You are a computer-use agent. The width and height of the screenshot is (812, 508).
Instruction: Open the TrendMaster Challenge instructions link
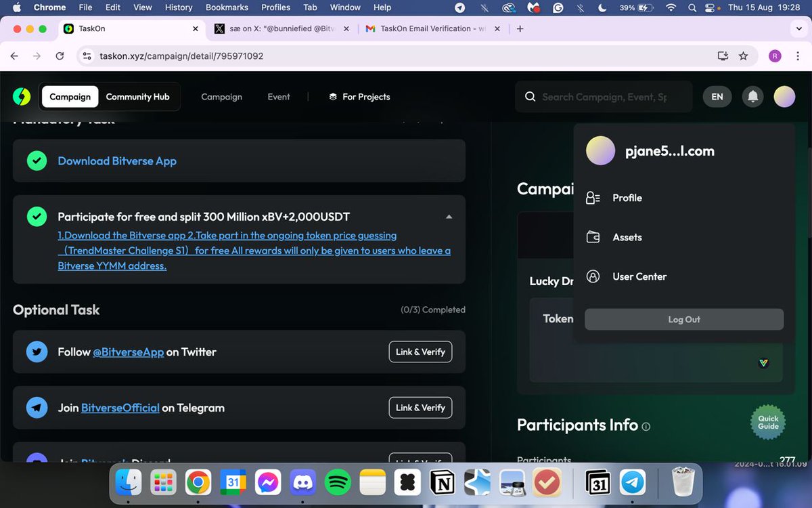254,251
